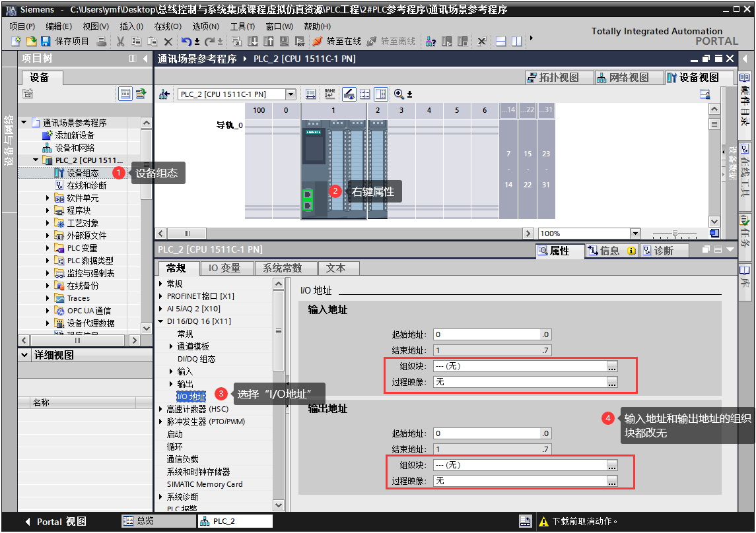This screenshot has height=533, width=756.
Task: Expand the AI 5/AQ 2 [X10] node
Action: (161, 309)
